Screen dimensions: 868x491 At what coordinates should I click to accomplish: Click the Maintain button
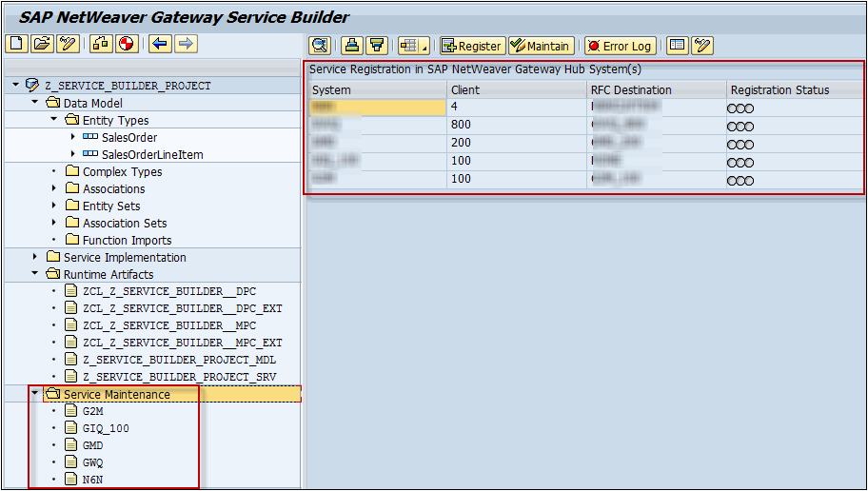coord(540,46)
